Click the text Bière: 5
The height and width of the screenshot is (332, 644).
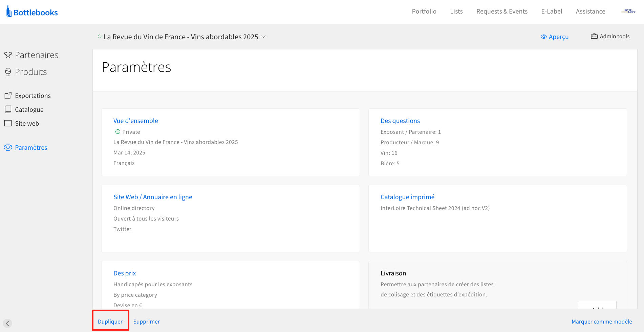(x=390, y=163)
